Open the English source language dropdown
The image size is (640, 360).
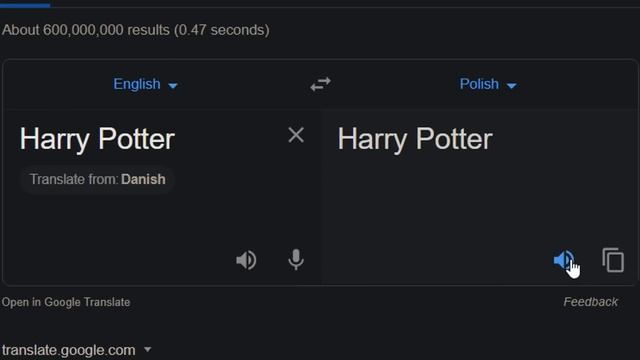click(145, 84)
